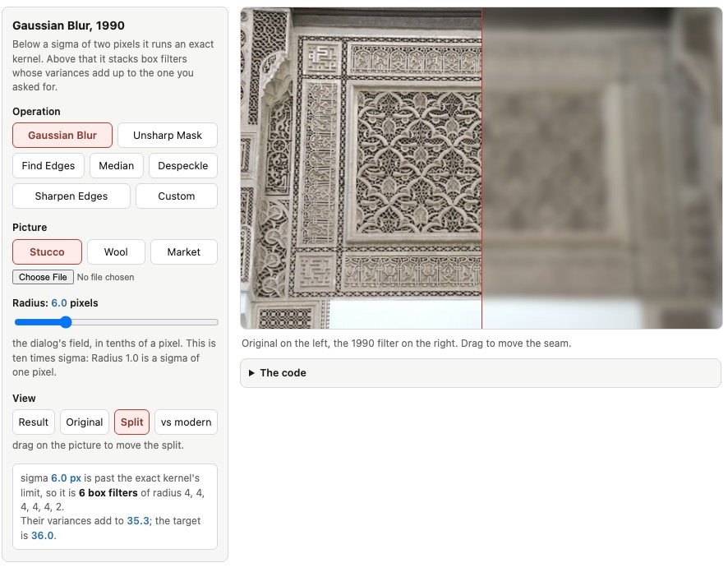Show the Original view
Screen dimensions: 728x572
point(85,422)
